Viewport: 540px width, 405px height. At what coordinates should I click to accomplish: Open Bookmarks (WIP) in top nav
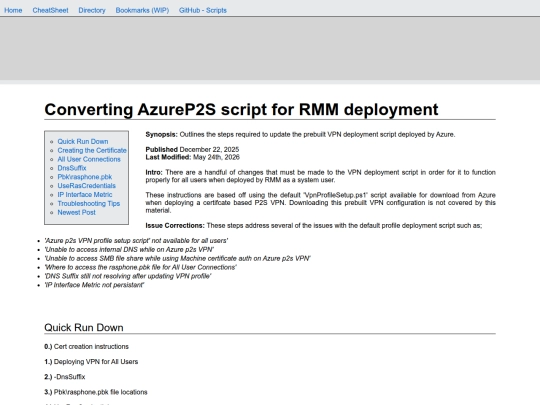142,10
